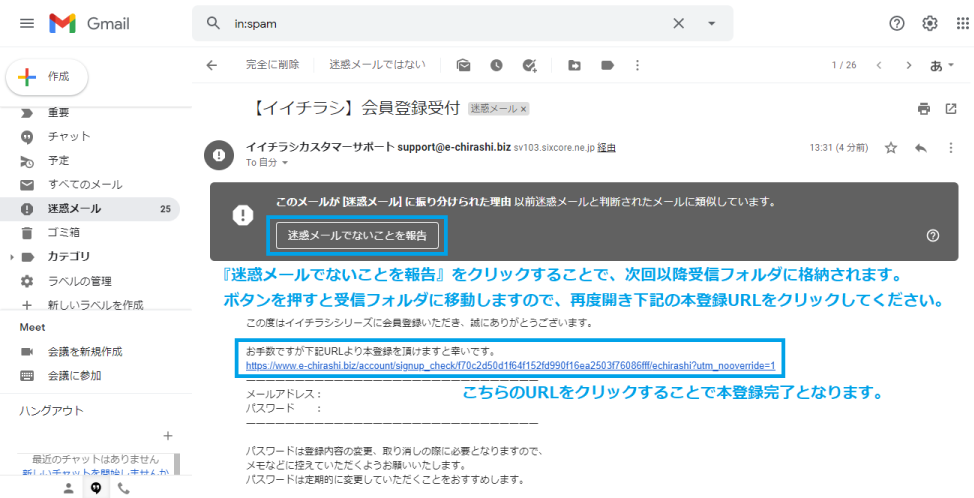Click 迷惑メールでないことを報告 button

[x=357, y=235]
